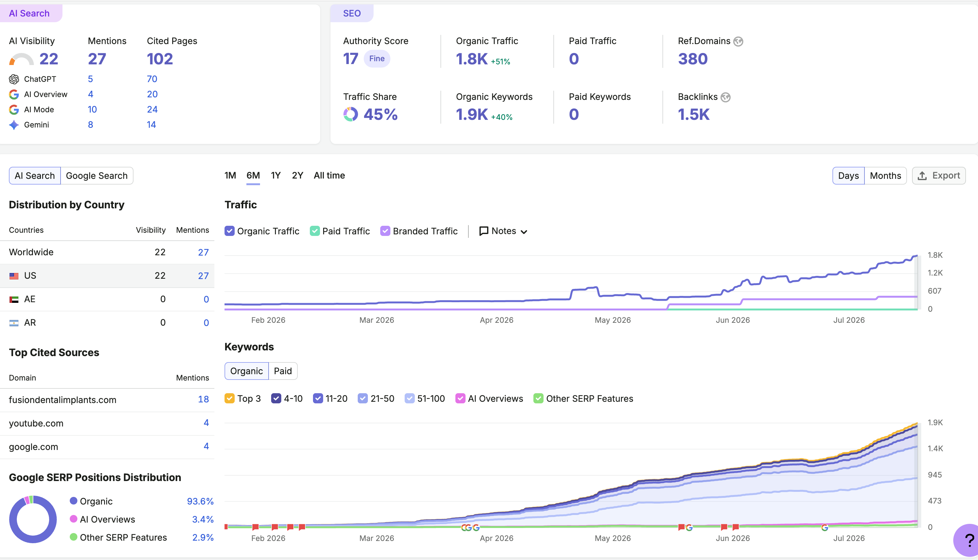
Task: Click the Backlinks 1.5K value
Action: point(694,114)
